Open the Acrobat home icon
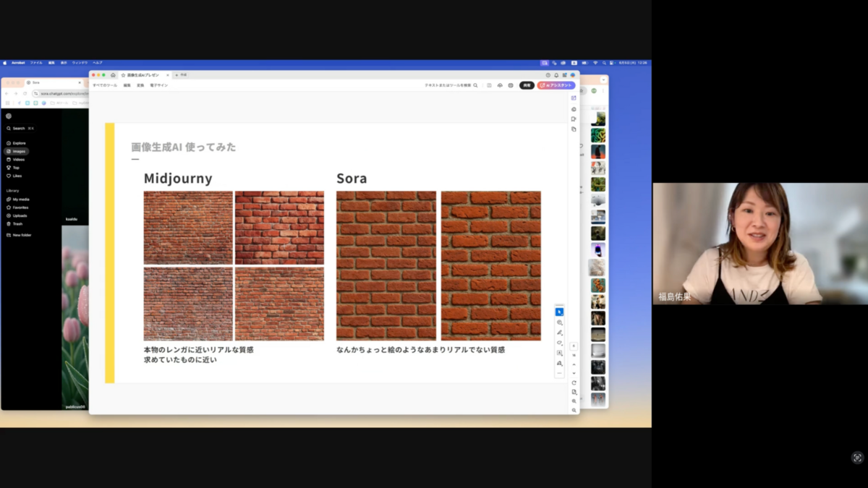868x488 pixels. point(113,74)
